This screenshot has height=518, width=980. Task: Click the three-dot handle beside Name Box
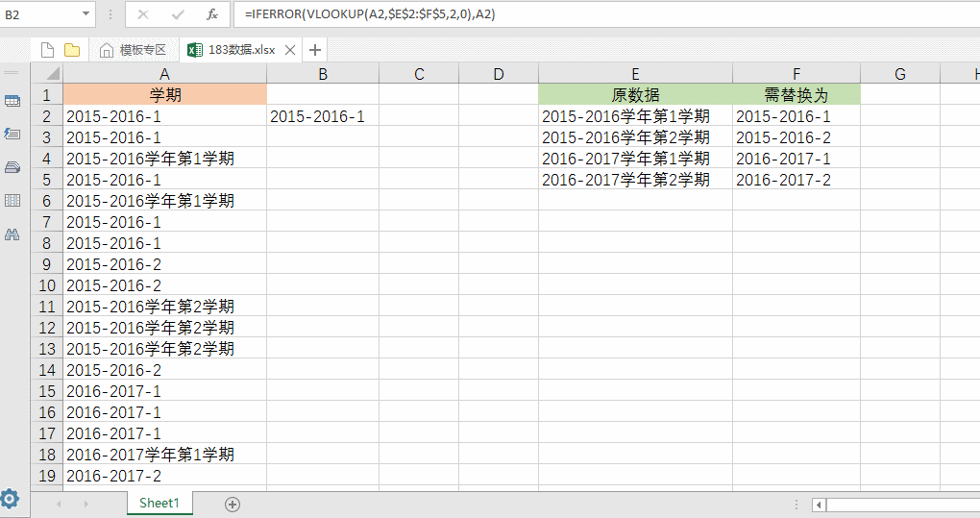click(x=110, y=14)
